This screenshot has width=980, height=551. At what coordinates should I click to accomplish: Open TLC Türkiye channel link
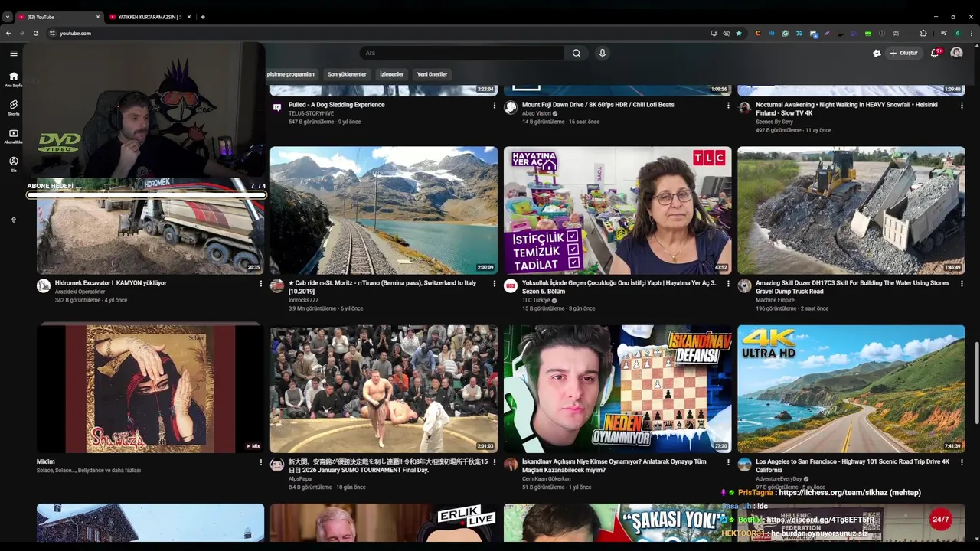[x=536, y=300]
